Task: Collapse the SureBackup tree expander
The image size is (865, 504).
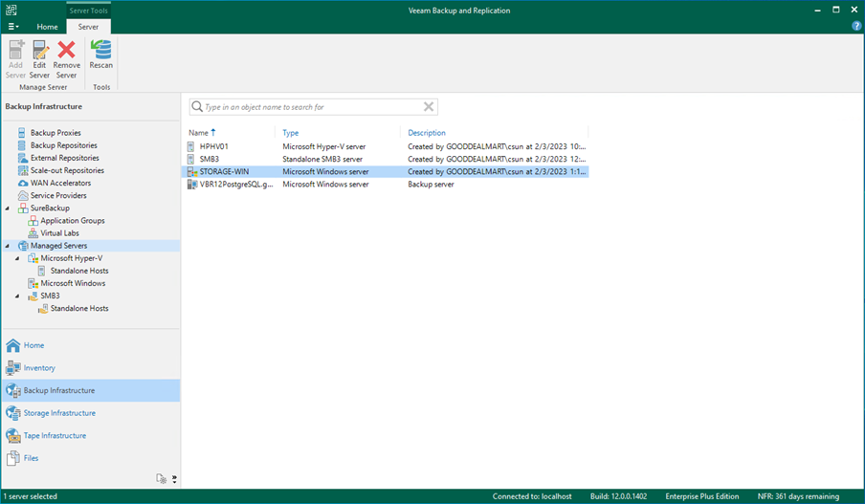Action: (7, 208)
